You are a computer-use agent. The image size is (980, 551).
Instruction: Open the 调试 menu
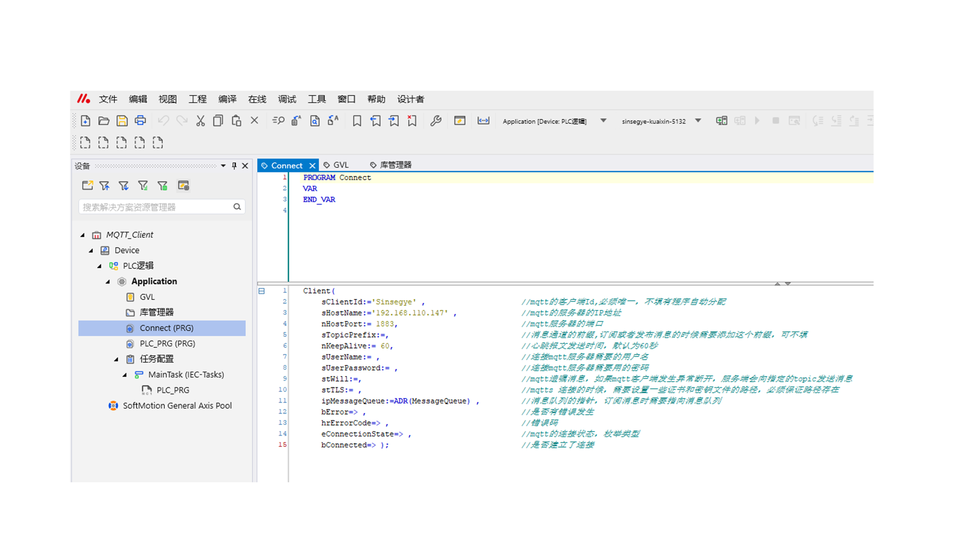(x=287, y=99)
